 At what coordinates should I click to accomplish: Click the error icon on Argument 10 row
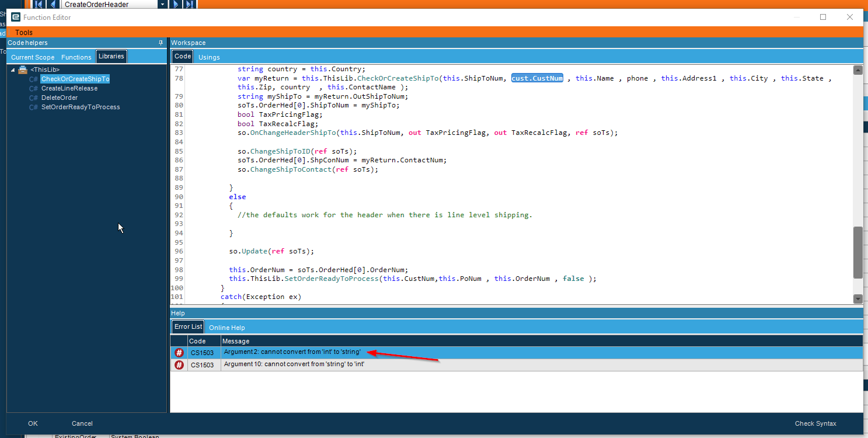click(x=179, y=364)
